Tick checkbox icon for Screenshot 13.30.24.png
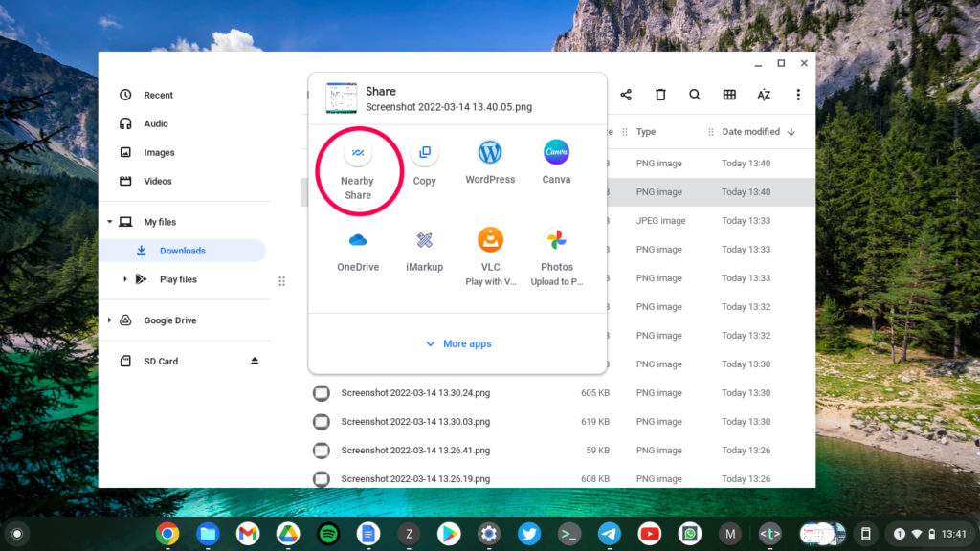Image resolution: width=980 pixels, height=551 pixels. point(322,393)
